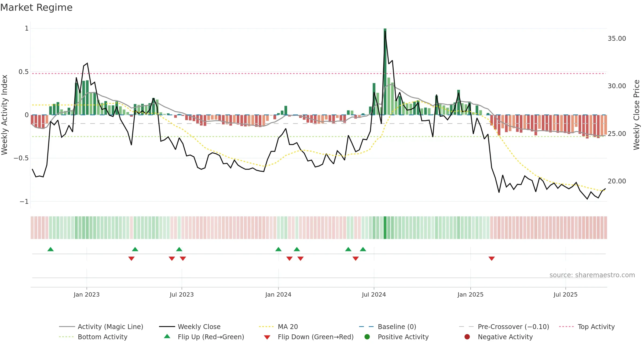Toggle the Flip Down (Green→Red) legend entry
Viewport: 644px width, 362px height.
(x=309, y=337)
